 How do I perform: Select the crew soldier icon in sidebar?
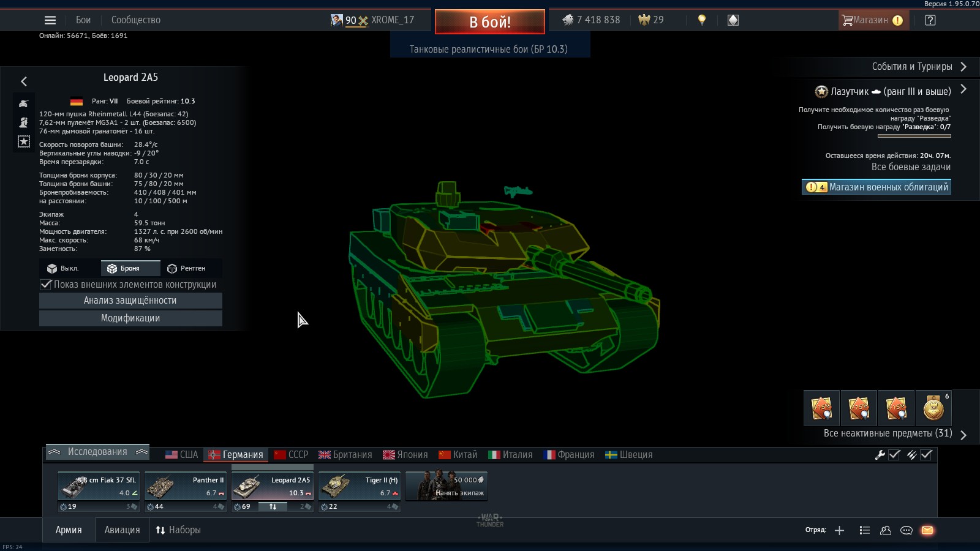click(x=24, y=122)
